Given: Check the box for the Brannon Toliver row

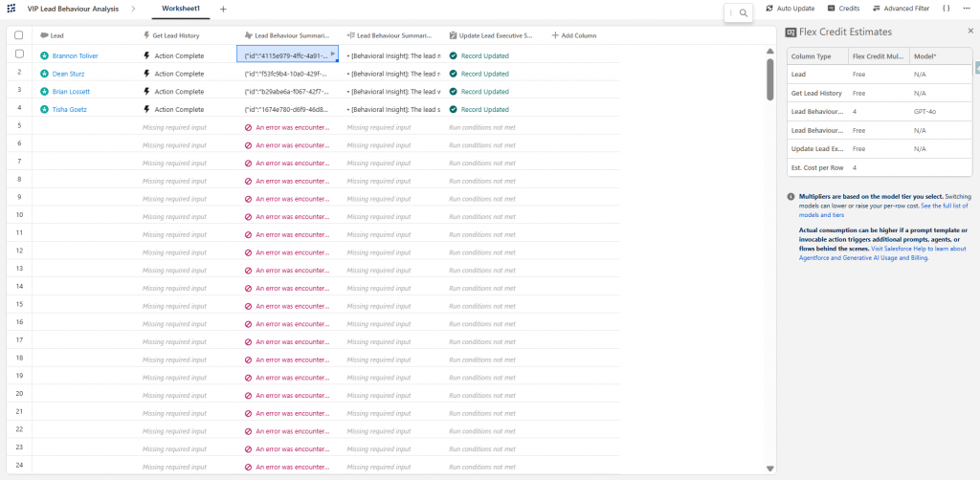Looking at the screenshot, I should tap(19, 55).
